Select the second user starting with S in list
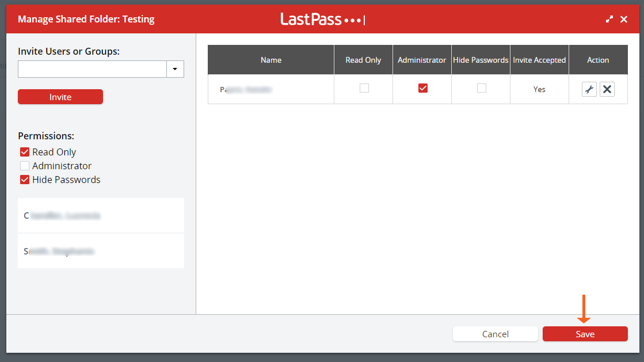The height and width of the screenshot is (362, 644). [101, 252]
